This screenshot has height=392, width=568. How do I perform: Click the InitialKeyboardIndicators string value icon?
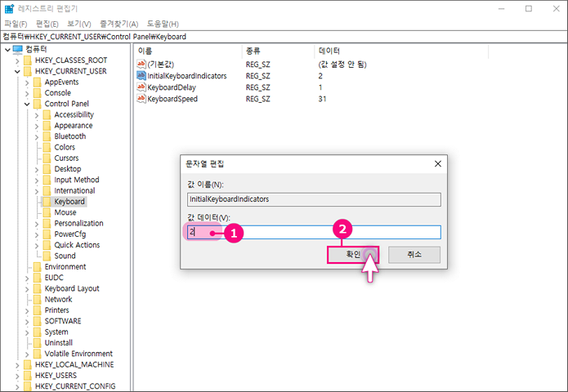tap(141, 75)
